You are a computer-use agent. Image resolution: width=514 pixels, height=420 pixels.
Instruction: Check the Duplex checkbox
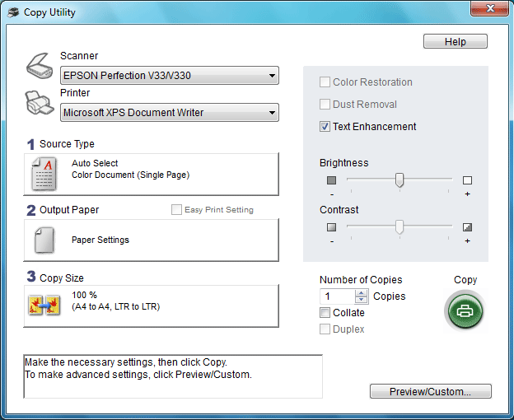click(325, 329)
